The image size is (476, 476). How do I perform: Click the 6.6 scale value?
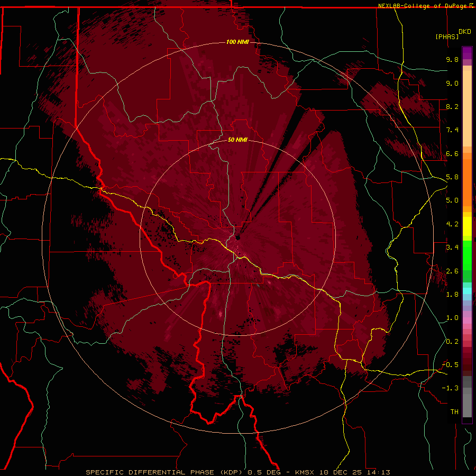(452, 153)
